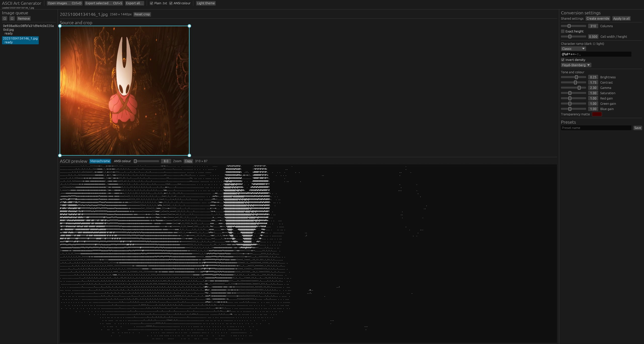644x344 pixels.
Task: Click the top-left crop corner handle
Action: click(60, 26)
